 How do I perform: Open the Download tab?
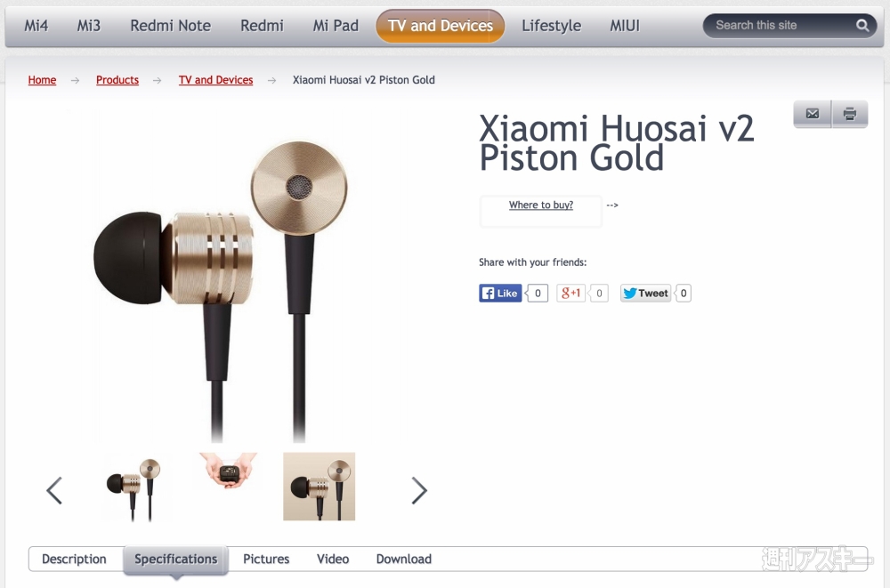click(x=403, y=559)
